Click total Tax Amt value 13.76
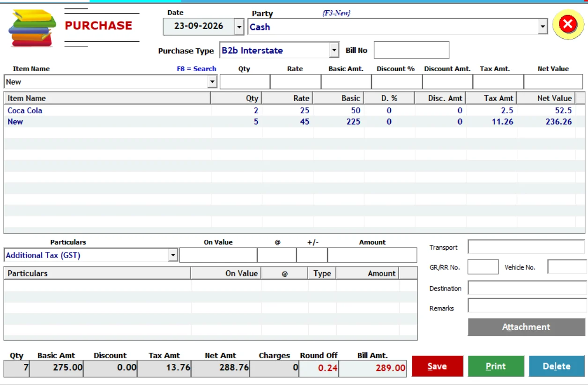 tap(164, 368)
